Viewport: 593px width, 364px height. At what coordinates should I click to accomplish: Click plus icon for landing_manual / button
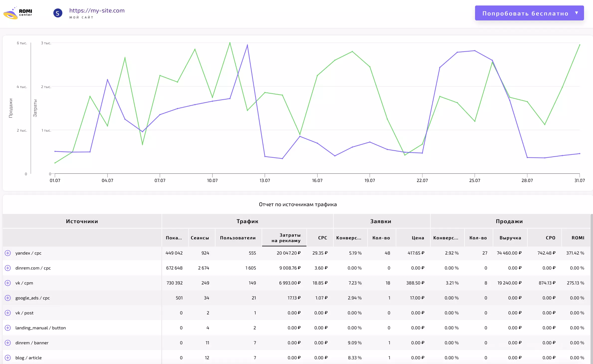pos(8,328)
